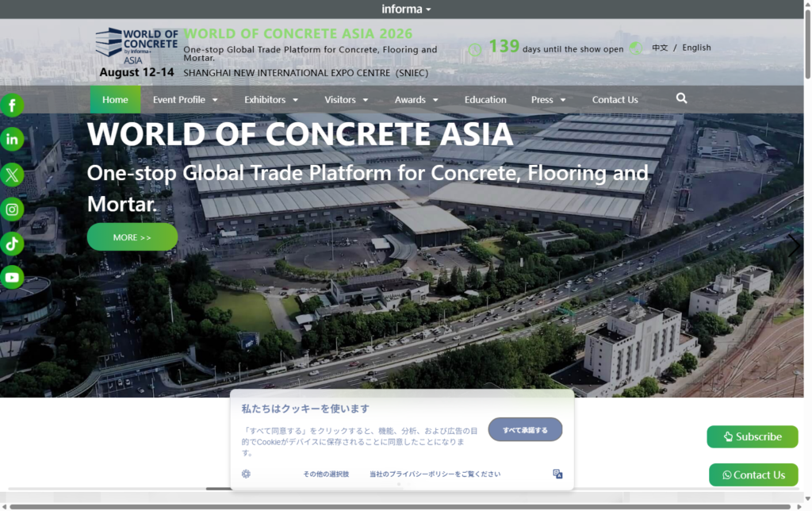Open the Event Profile dropdown menu
The image size is (812, 511).
pos(186,99)
